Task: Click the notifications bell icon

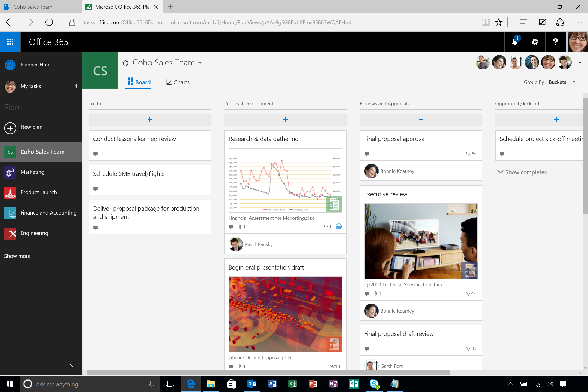Action: (514, 42)
